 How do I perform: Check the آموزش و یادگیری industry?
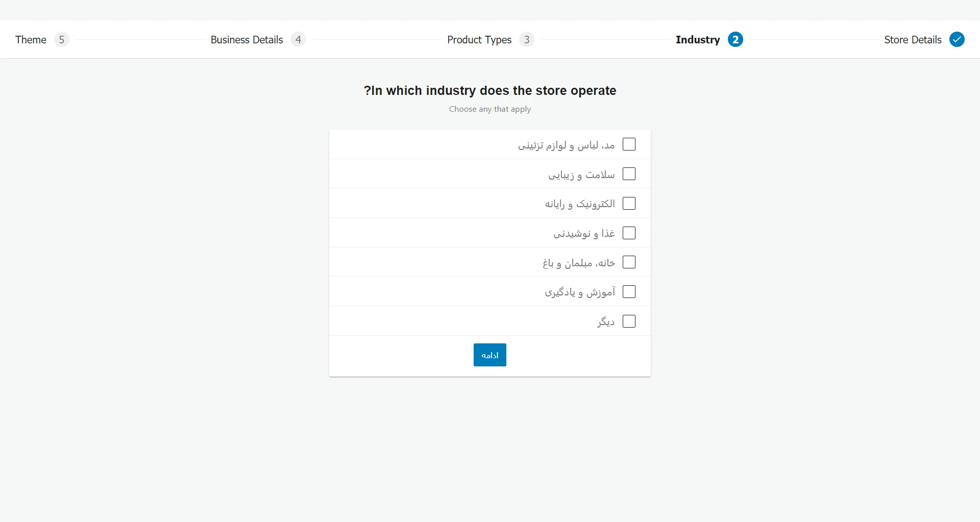pos(630,291)
